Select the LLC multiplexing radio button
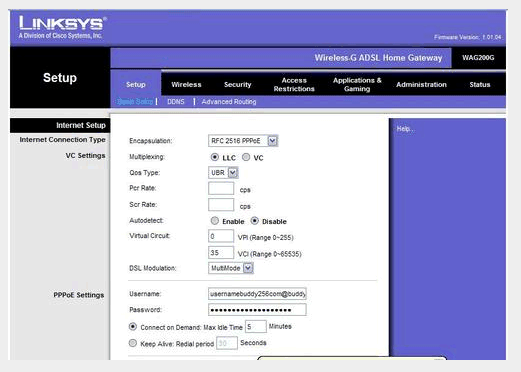 [x=215, y=157]
